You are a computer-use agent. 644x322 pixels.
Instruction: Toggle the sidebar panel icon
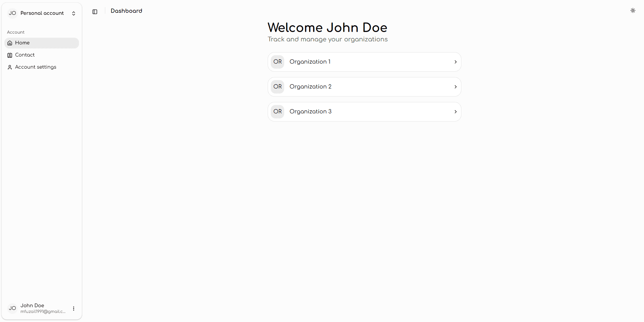pos(95,12)
